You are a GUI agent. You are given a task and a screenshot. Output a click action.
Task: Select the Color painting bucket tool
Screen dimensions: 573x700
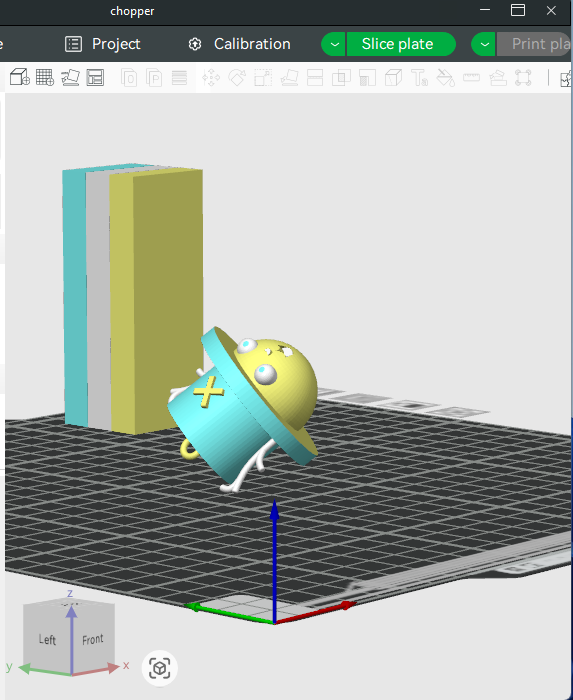pyautogui.click(x=445, y=78)
